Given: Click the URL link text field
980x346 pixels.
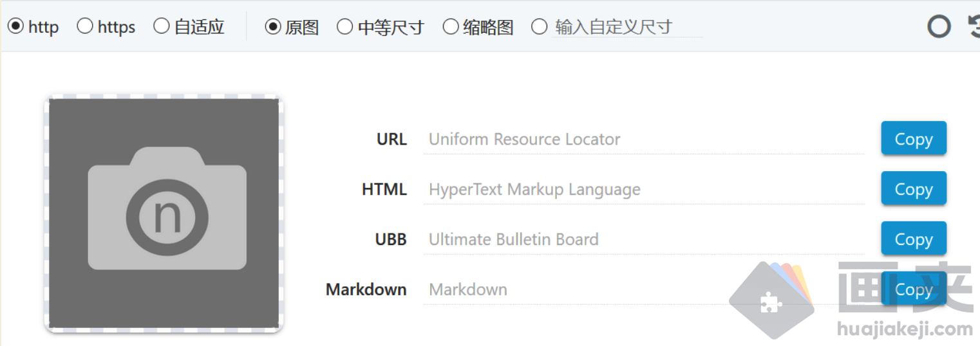Looking at the screenshot, I should tap(643, 140).
